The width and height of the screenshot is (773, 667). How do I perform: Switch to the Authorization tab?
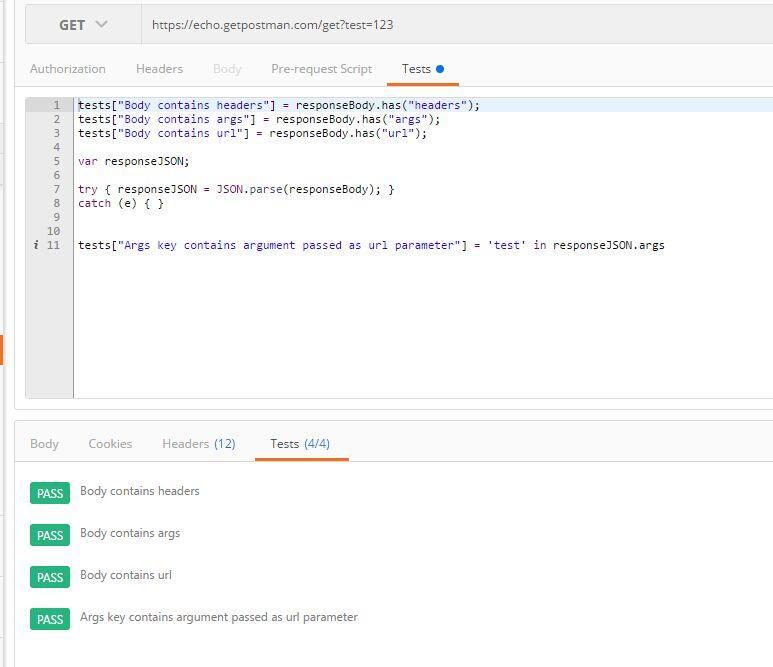click(67, 69)
